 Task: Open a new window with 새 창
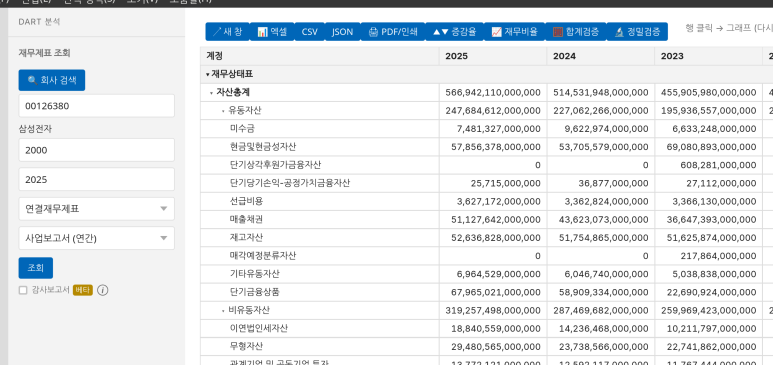coord(227,32)
